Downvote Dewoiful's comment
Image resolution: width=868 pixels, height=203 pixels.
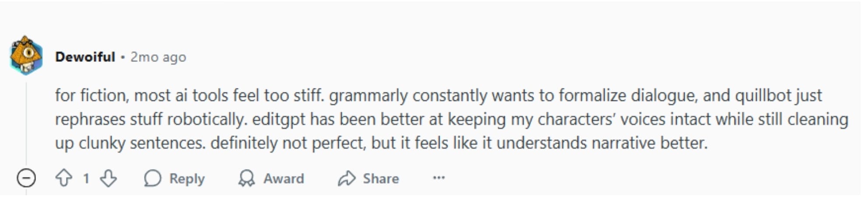[108, 178]
